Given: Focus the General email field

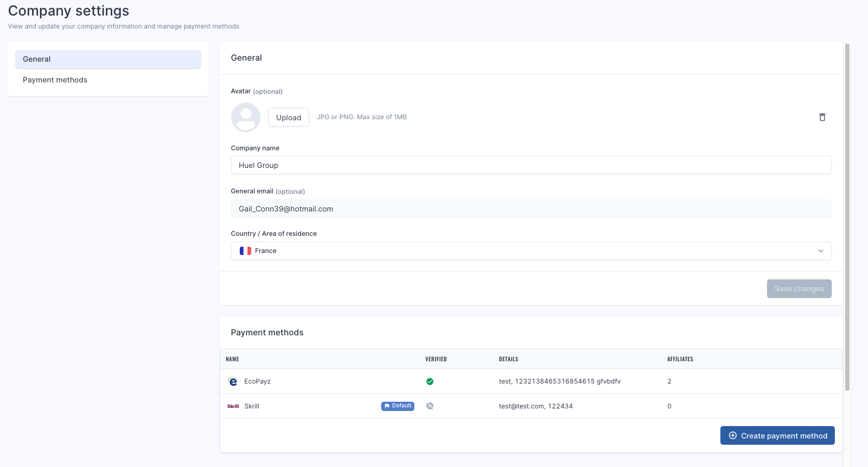Looking at the screenshot, I should [x=531, y=209].
